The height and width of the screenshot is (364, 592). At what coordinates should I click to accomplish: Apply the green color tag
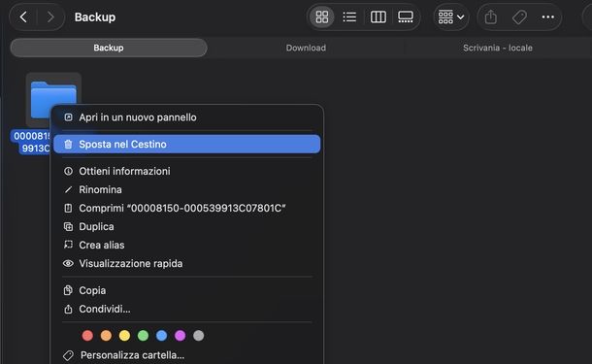coord(143,336)
